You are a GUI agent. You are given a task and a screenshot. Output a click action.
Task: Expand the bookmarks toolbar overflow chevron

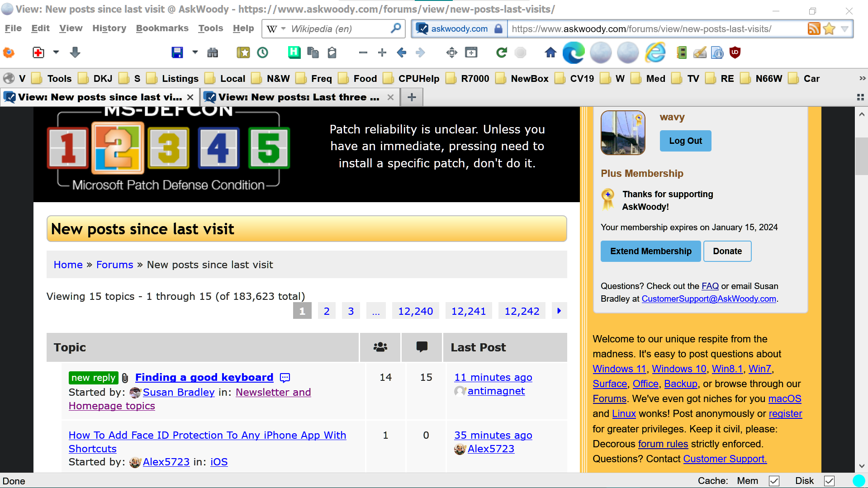pos(862,78)
